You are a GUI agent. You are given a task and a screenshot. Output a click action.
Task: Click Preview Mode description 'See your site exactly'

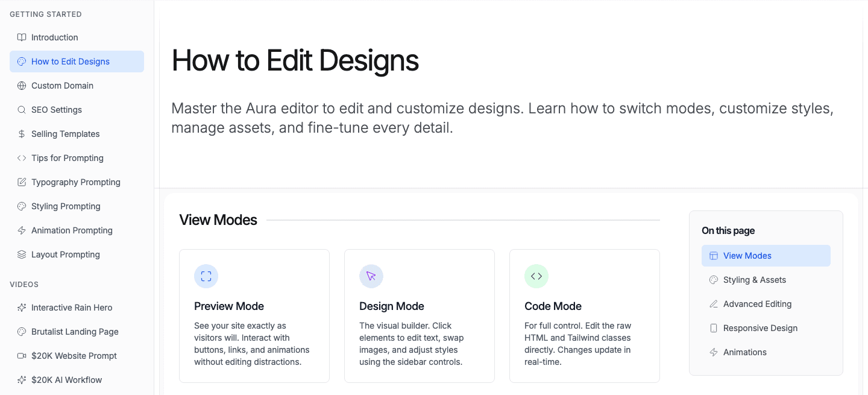click(252, 344)
